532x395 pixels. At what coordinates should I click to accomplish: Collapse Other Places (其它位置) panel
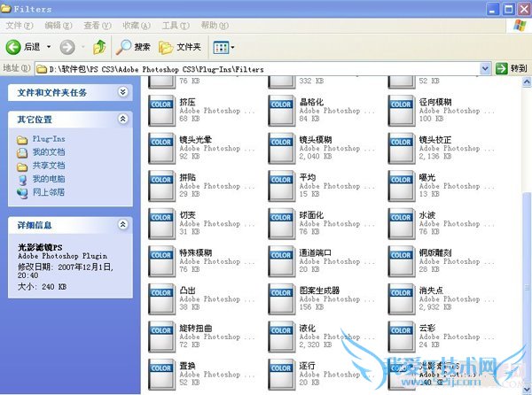(x=122, y=119)
